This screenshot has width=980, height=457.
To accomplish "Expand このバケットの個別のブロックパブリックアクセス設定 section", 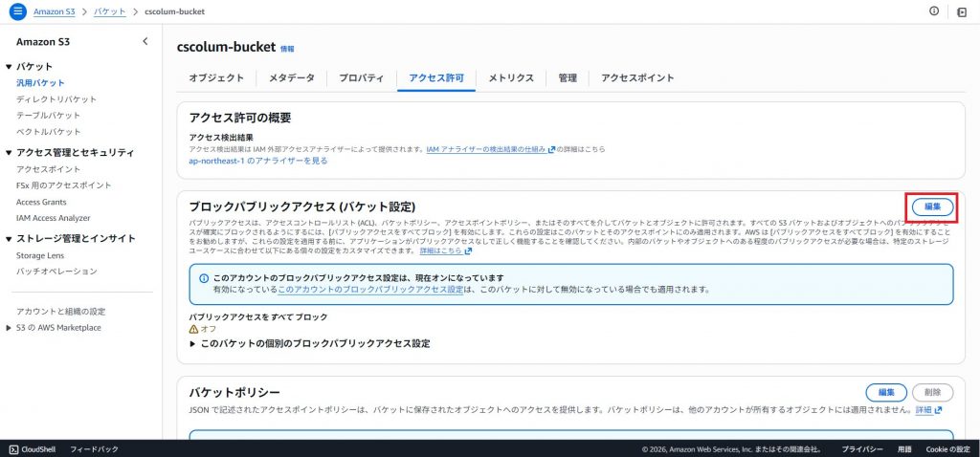I will (192, 343).
